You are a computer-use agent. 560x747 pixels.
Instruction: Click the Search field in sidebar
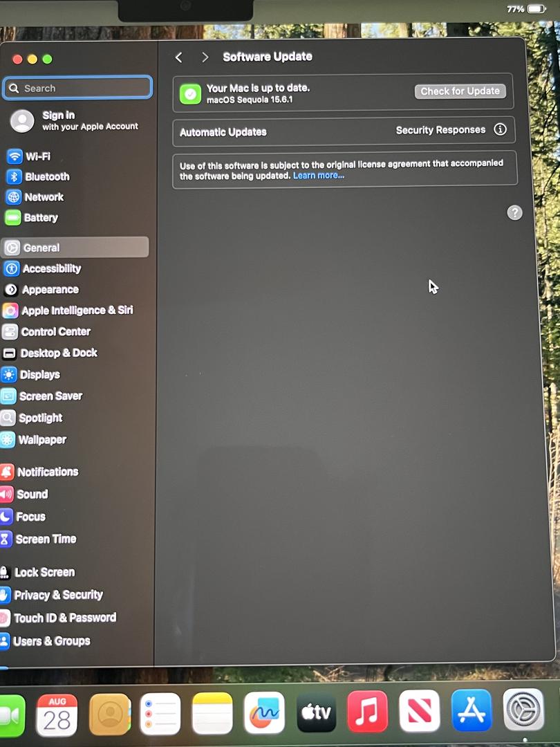(x=77, y=88)
